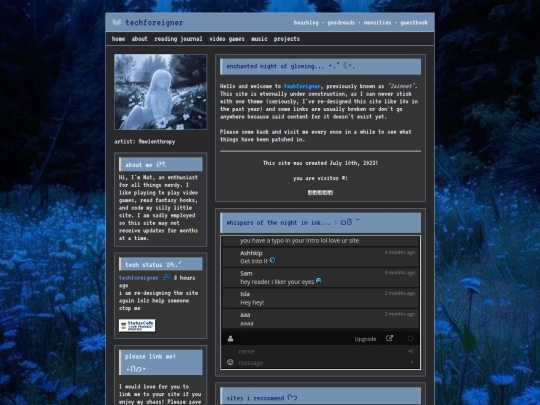540x405 pixels.
Task: Click the Ashhkip username in chat
Action: [251, 253]
